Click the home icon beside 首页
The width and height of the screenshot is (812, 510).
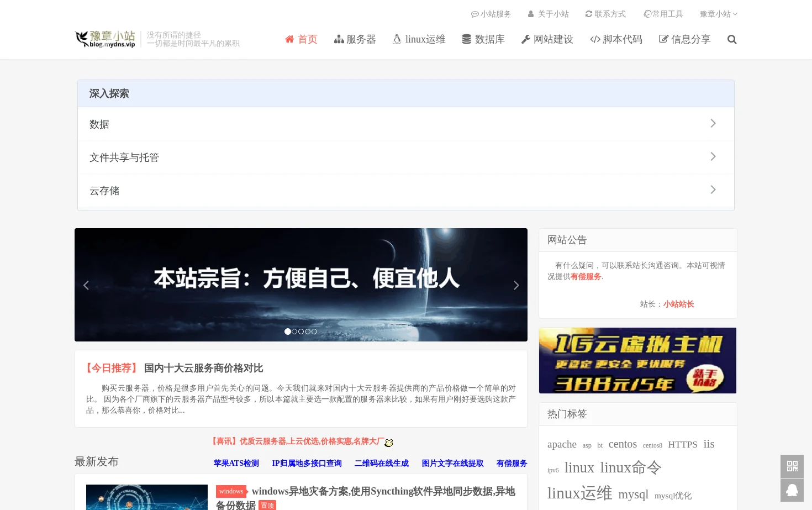click(x=289, y=39)
